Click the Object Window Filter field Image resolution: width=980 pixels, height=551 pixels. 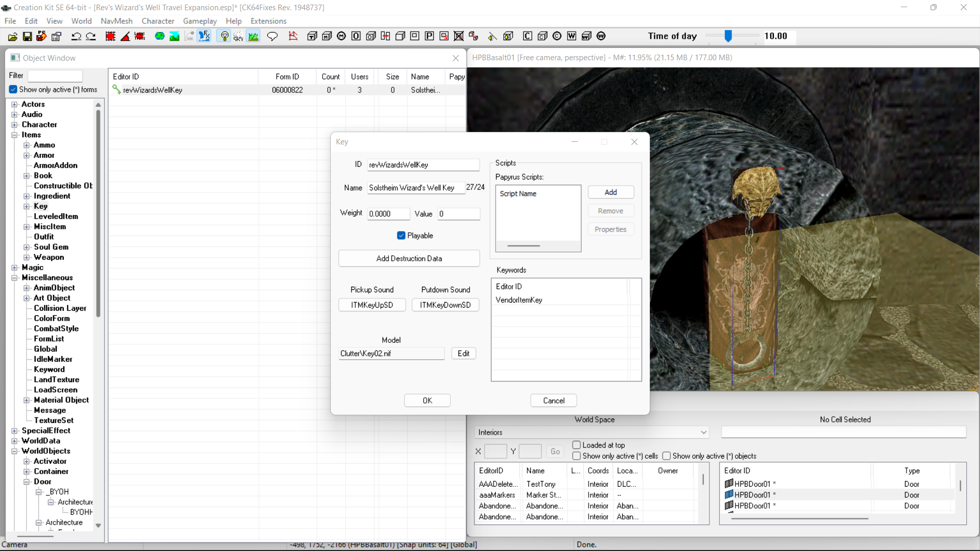(55, 76)
